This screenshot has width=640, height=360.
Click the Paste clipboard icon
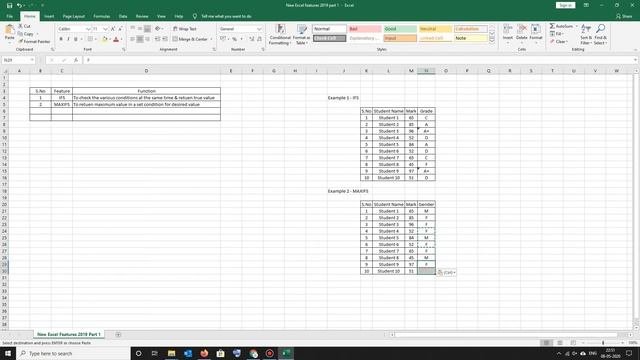tap(9, 30)
